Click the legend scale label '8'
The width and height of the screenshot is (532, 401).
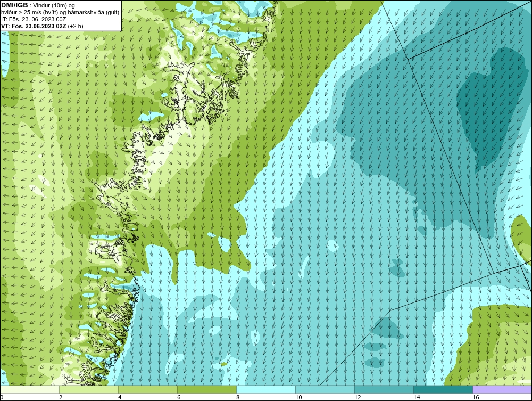point(238,397)
